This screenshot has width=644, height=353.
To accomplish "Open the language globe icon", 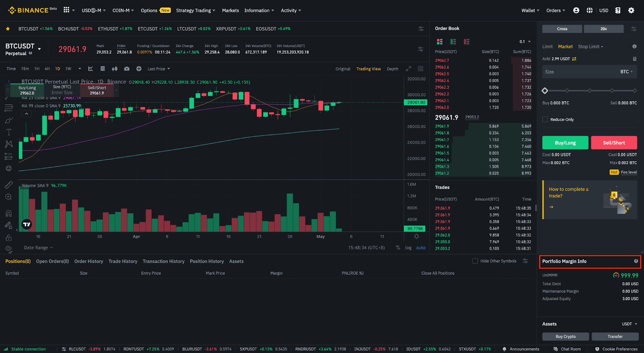I will coord(589,10).
